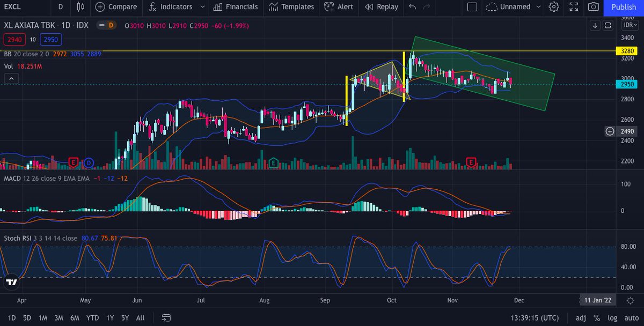Open the Indicators dialog
The width and height of the screenshot is (644, 326).
click(171, 7)
